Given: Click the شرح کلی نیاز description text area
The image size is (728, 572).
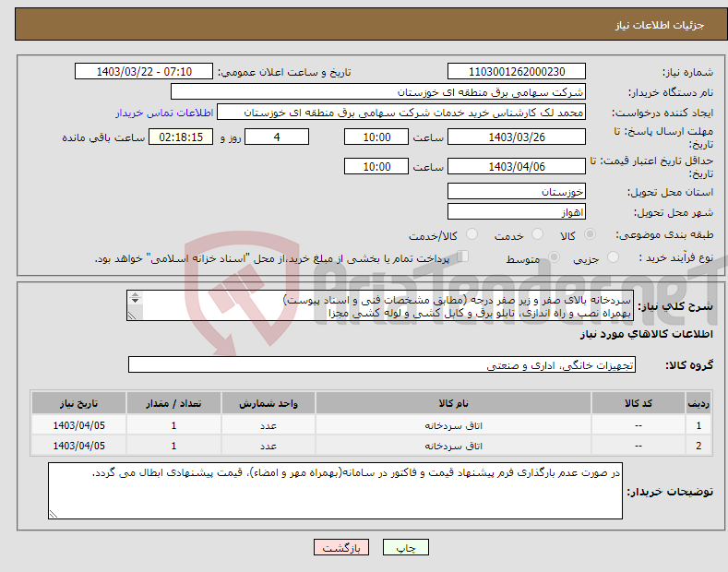Looking at the screenshot, I should coord(380,306).
